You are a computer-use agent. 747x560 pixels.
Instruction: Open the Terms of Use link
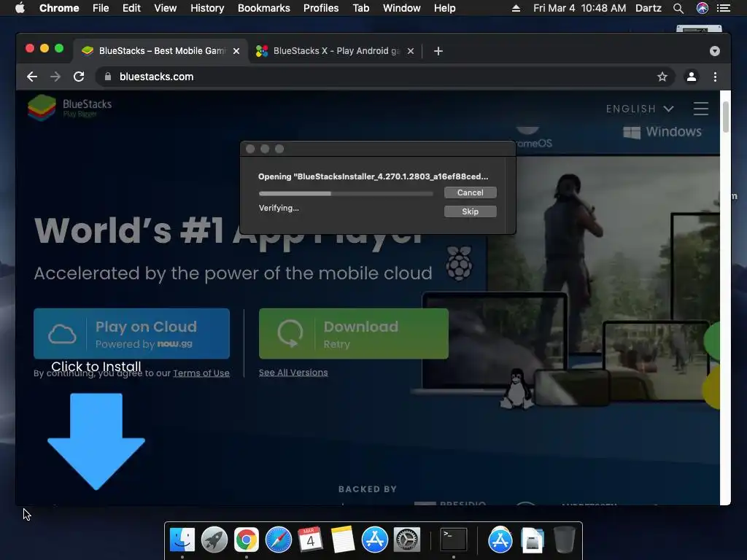click(201, 373)
